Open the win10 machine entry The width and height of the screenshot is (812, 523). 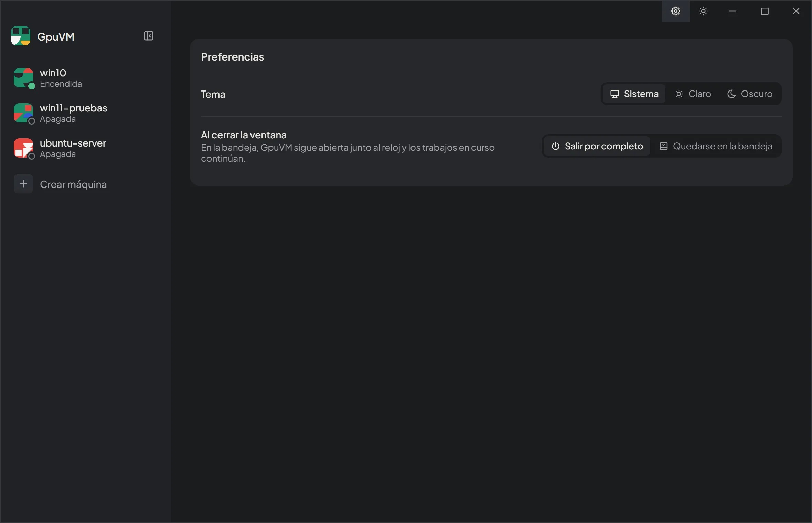[x=85, y=78]
